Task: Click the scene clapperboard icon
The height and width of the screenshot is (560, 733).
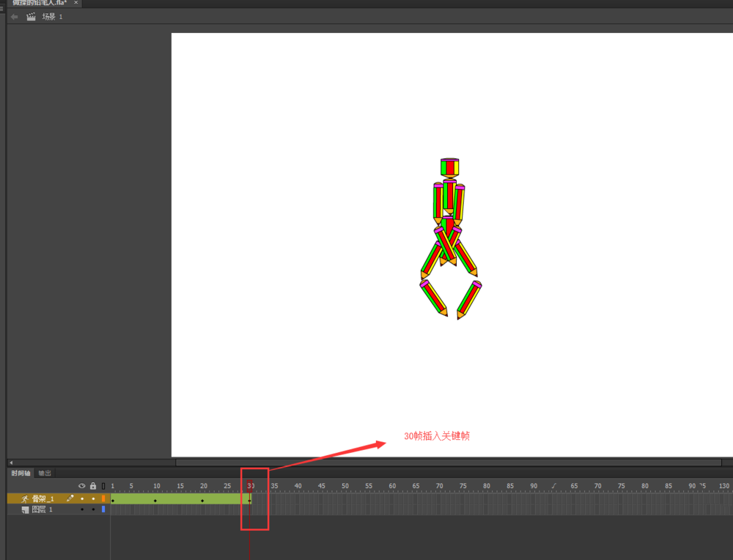Action: tap(31, 17)
